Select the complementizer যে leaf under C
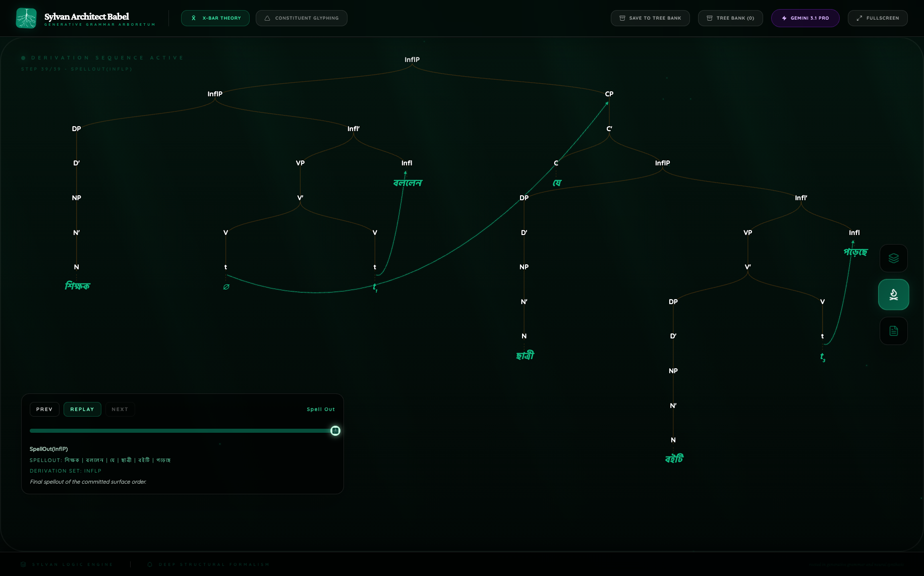This screenshot has width=924, height=576. click(557, 183)
